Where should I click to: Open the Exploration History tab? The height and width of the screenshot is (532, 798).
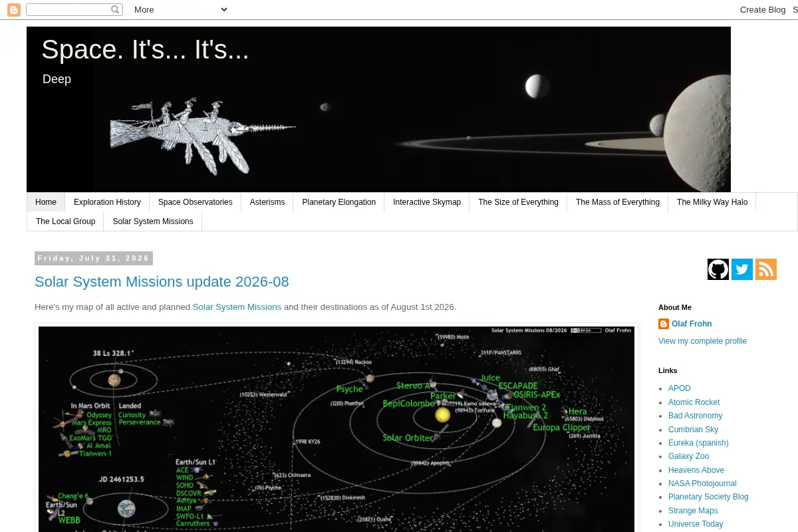click(107, 202)
